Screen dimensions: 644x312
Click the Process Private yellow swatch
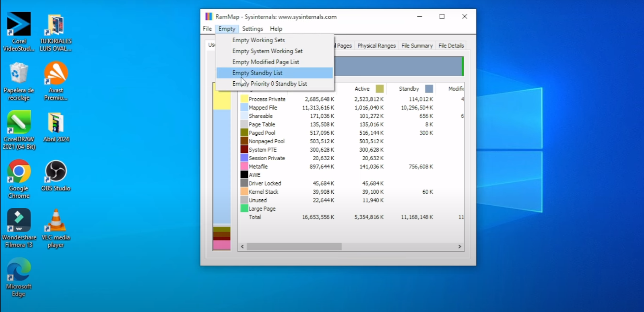click(x=244, y=99)
